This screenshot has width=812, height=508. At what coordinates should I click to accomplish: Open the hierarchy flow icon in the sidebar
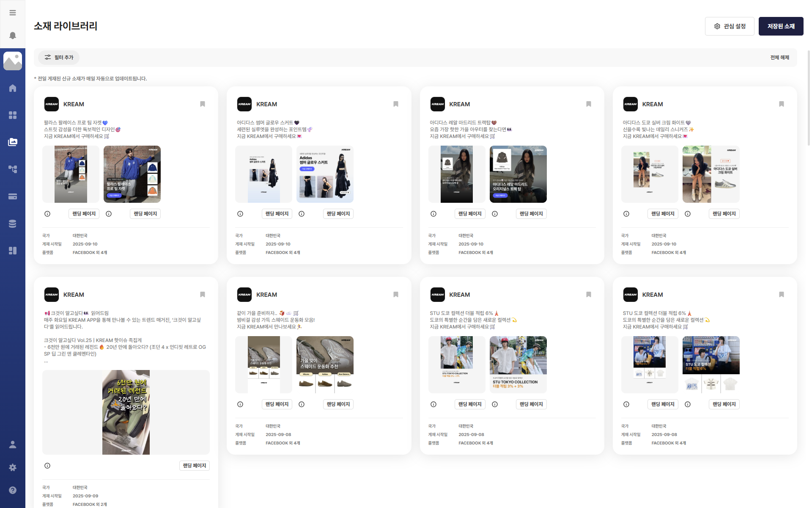click(13, 169)
